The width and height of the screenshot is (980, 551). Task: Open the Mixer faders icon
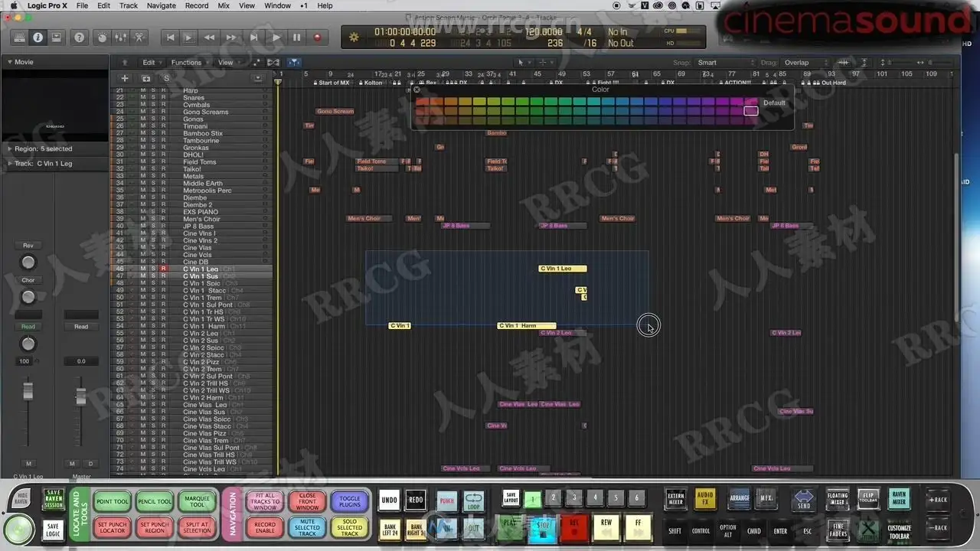(x=120, y=37)
